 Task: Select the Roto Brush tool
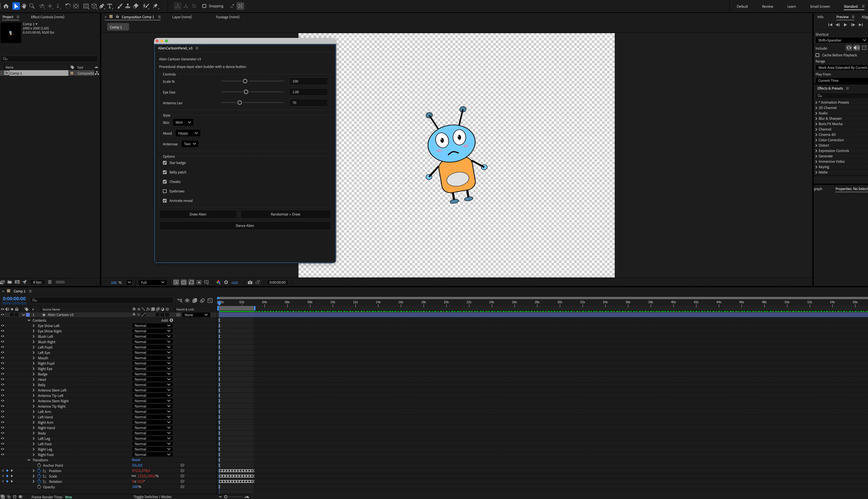coord(146,6)
